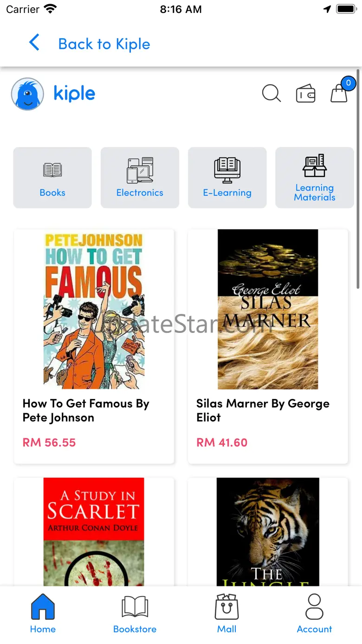Switch to the Bookstore tab
362x644 pixels.
point(135,614)
